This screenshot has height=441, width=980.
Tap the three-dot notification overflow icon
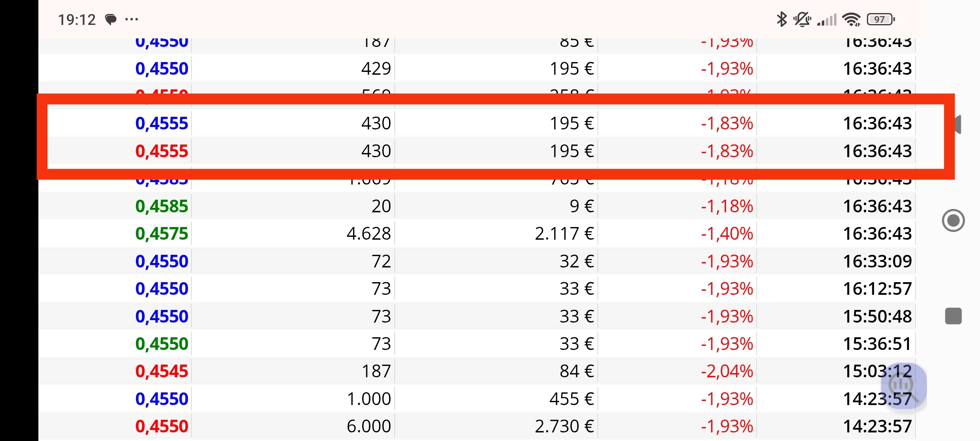tap(131, 19)
